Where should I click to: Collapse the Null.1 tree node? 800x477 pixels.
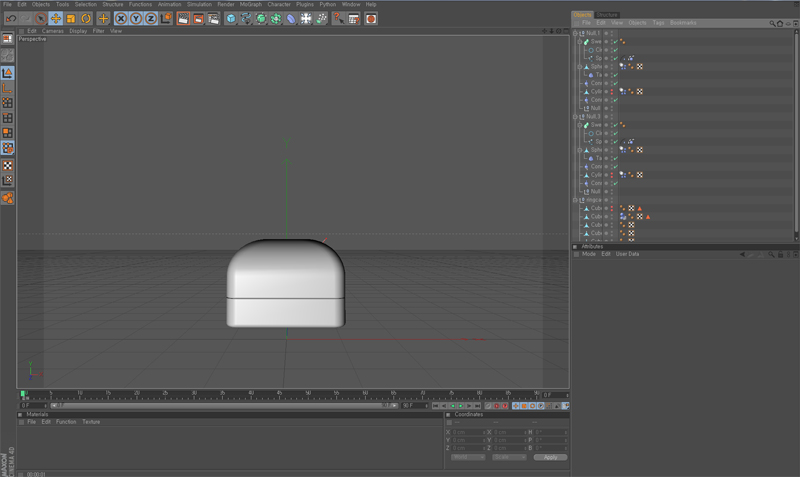576,33
